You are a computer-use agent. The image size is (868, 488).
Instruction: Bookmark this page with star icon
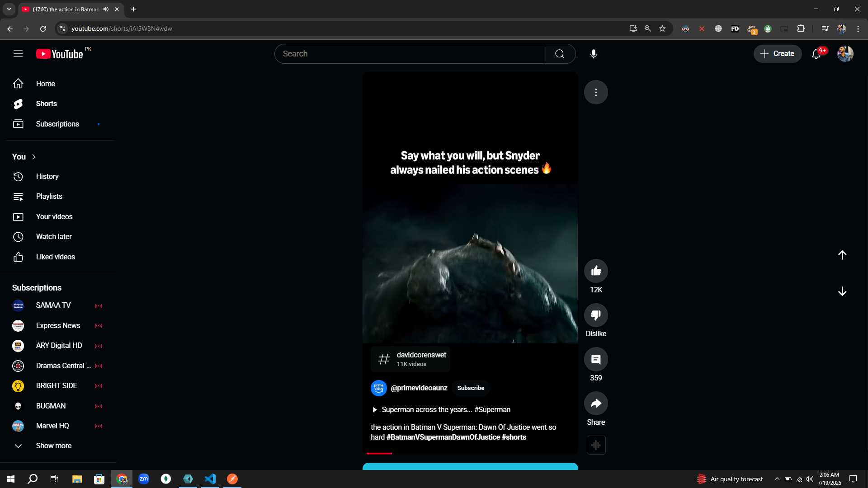(662, 28)
